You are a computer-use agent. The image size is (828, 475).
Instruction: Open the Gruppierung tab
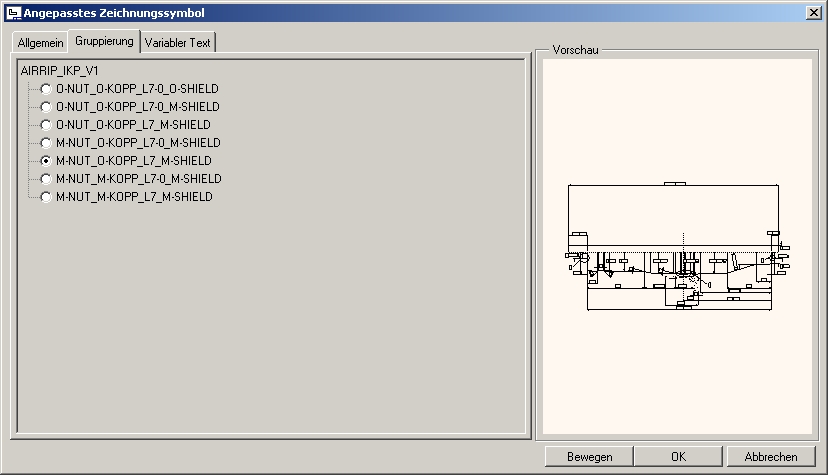pyautogui.click(x=104, y=41)
